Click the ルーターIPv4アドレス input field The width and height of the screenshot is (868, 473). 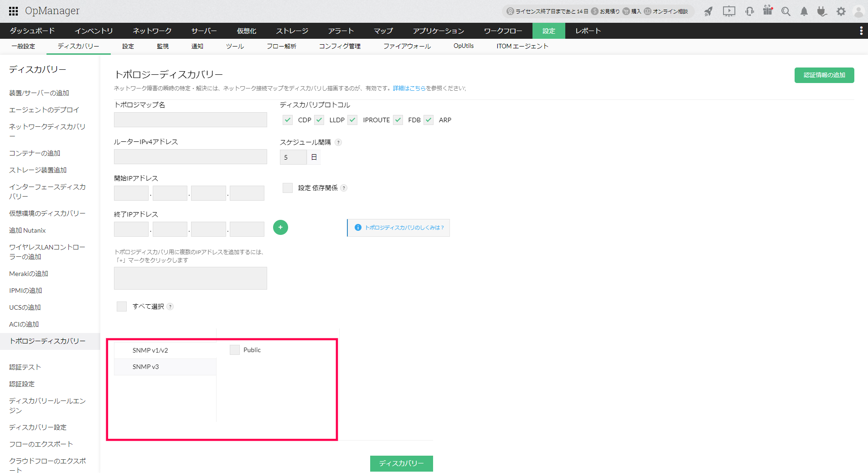point(191,156)
